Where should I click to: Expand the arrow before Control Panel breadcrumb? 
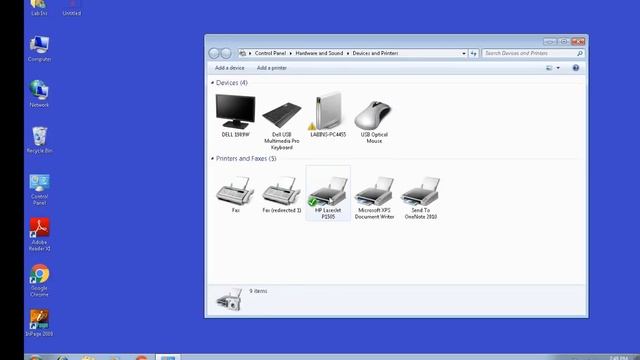[x=250, y=53]
